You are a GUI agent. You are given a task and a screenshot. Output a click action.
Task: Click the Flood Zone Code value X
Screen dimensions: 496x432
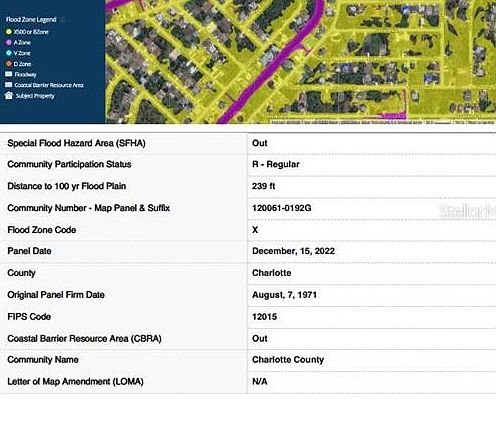coord(255,230)
